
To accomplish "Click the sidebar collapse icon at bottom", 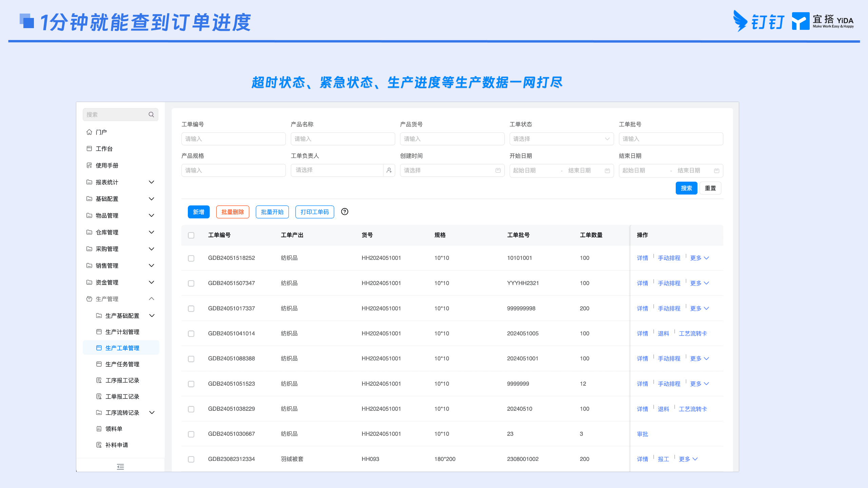I will pos(120,467).
